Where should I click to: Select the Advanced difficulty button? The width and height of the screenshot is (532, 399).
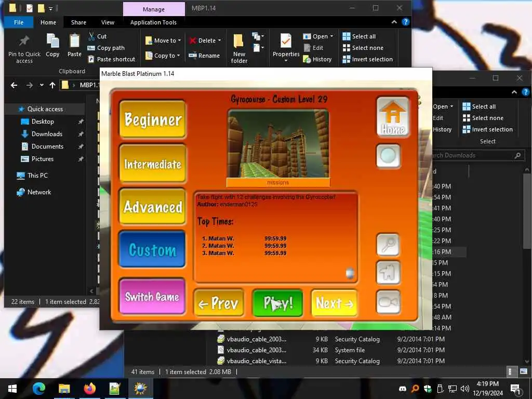(x=153, y=207)
